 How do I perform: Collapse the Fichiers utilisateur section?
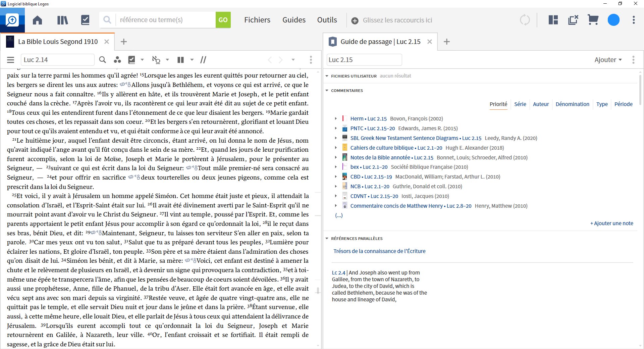click(327, 76)
